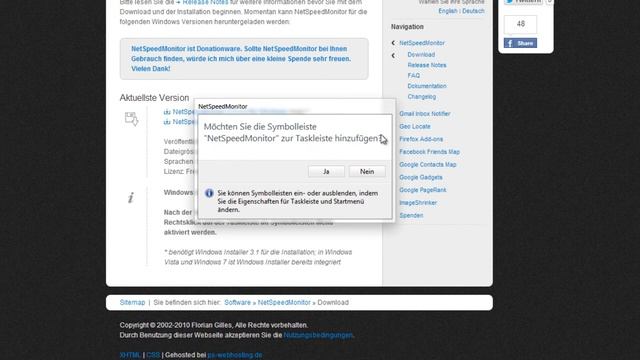Click the Aktuellste Version heading
This screenshot has width=640, height=360.
tap(154, 98)
